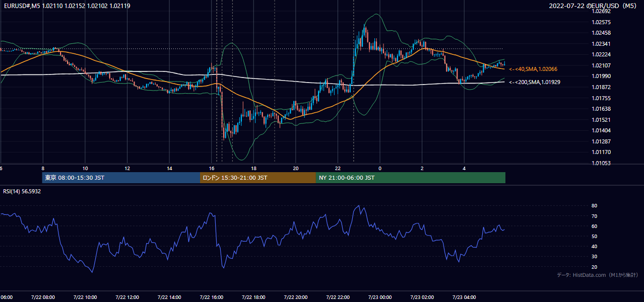Click price axis label 1.02107
The height and width of the screenshot is (302, 644).
coord(601,65)
